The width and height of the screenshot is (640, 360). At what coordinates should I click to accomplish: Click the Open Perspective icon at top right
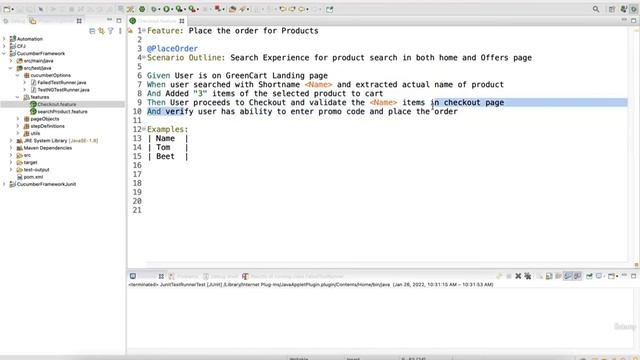[x=611, y=9]
